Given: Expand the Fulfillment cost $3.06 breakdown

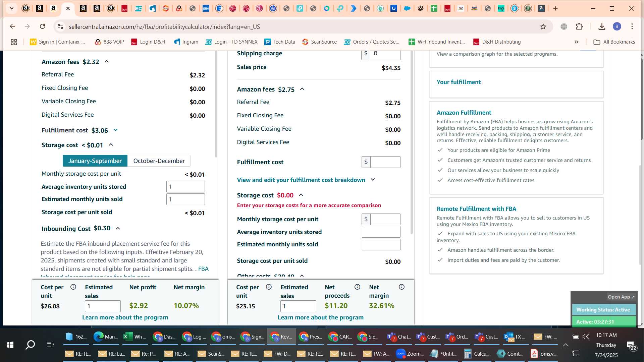Looking at the screenshot, I should [116, 130].
